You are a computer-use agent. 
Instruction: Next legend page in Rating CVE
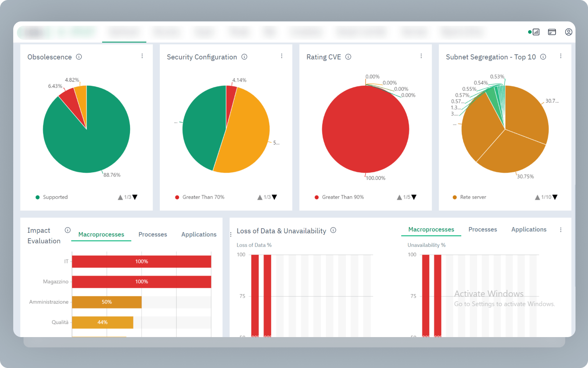pyautogui.click(x=414, y=197)
